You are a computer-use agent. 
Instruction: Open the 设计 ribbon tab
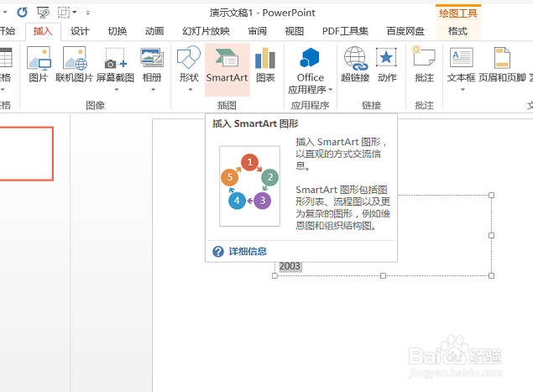click(80, 31)
